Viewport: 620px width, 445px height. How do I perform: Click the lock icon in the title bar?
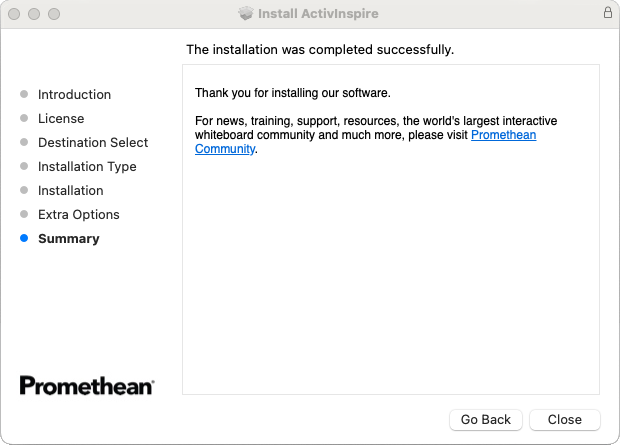(607, 14)
